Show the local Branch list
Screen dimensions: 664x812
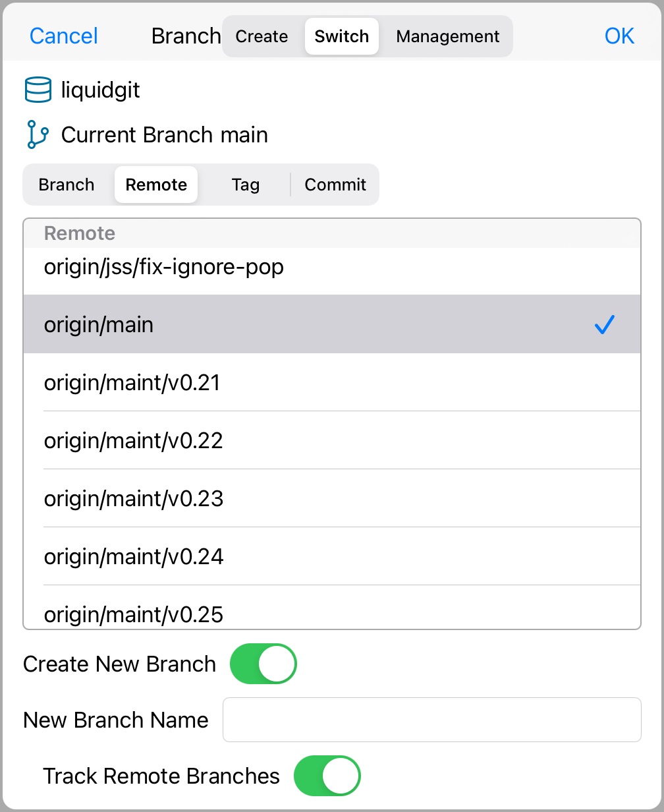pyautogui.click(x=67, y=185)
